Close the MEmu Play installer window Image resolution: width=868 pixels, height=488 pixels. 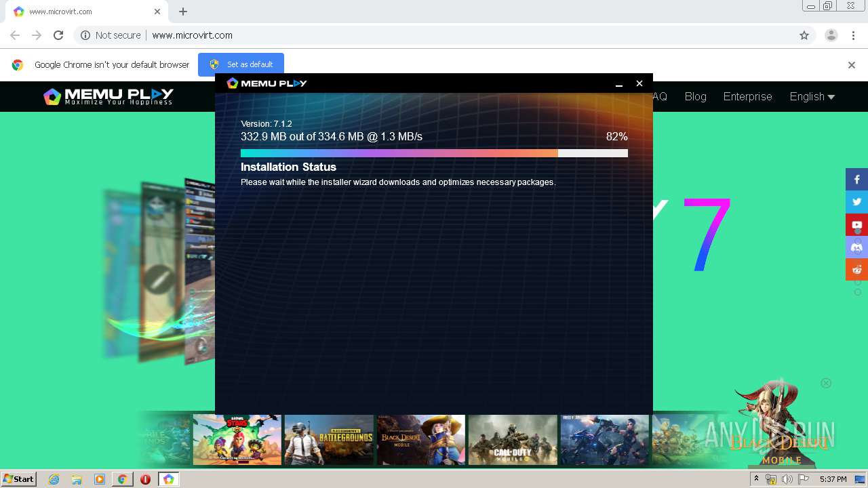pyautogui.click(x=639, y=83)
